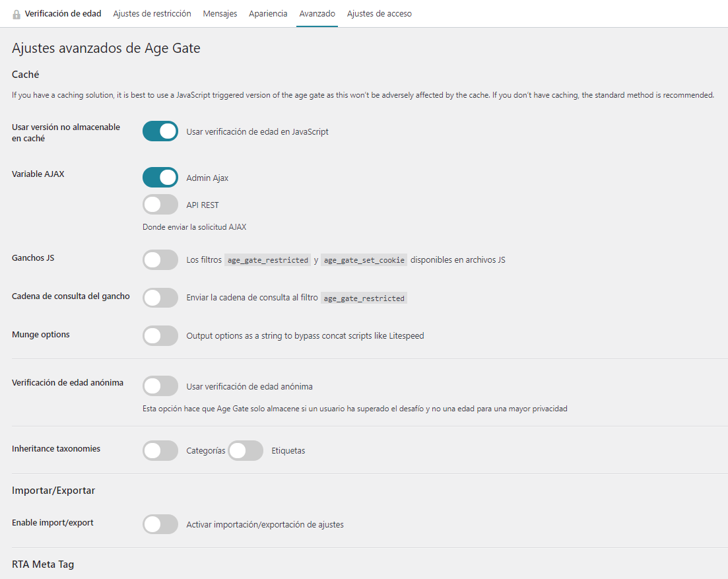
Task: Click the 'API REST' label text
Action: (203, 205)
